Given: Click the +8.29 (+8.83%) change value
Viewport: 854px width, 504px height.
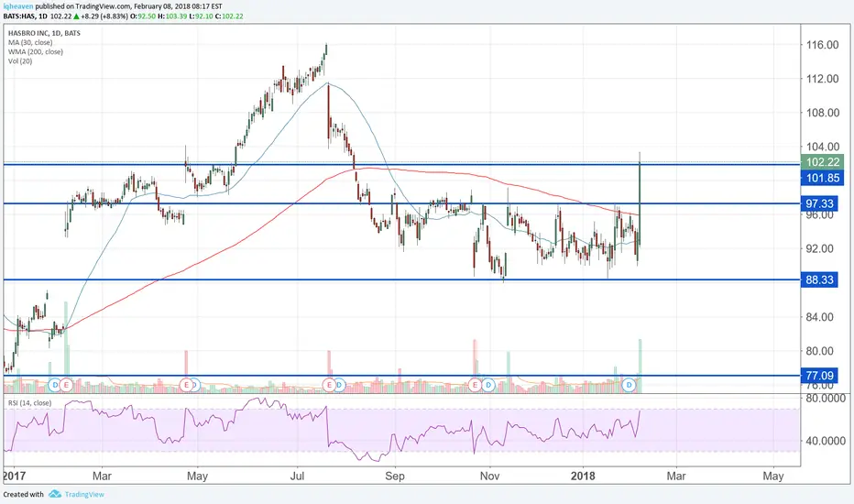Looking at the screenshot, I should [x=104, y=16].
